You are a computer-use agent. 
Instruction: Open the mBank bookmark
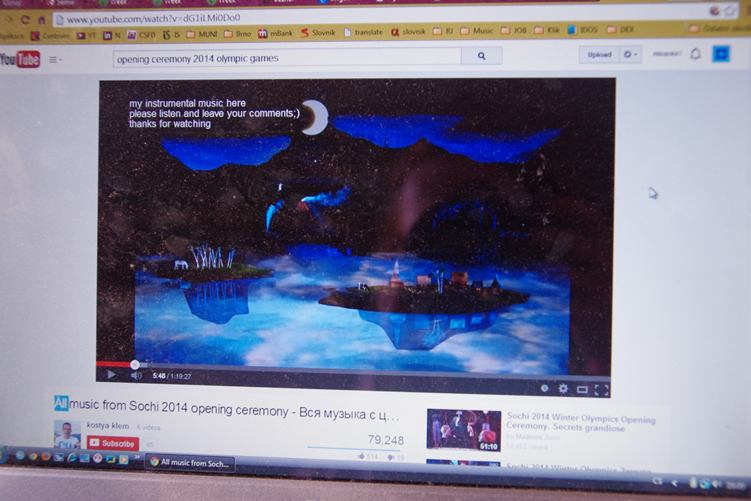pos(275,33)
